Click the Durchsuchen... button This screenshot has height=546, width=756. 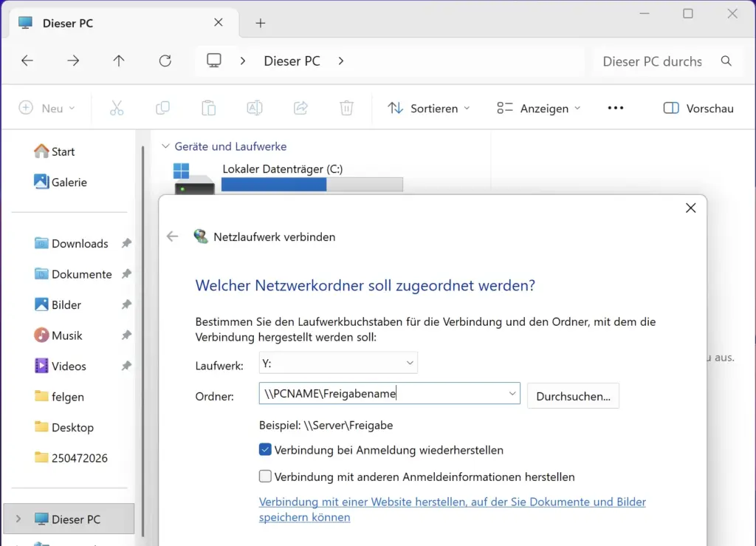point(573,396)
